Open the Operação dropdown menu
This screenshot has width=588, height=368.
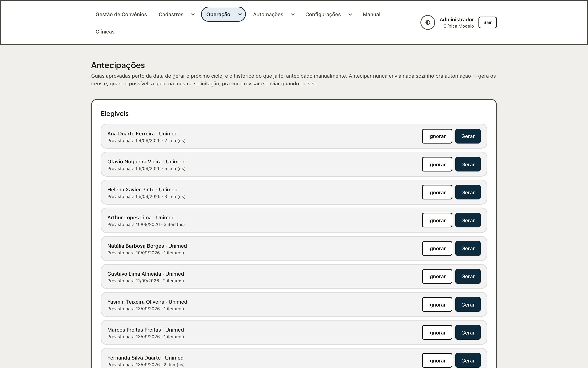coord(223,14)
